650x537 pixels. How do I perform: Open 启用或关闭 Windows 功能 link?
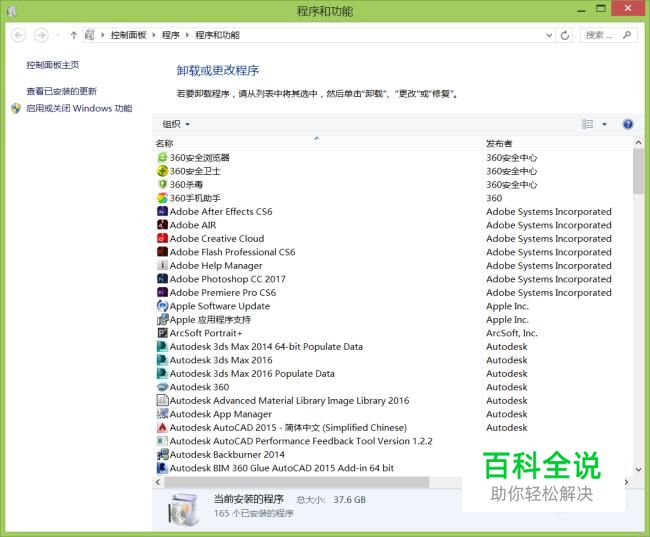coord(79,108)
